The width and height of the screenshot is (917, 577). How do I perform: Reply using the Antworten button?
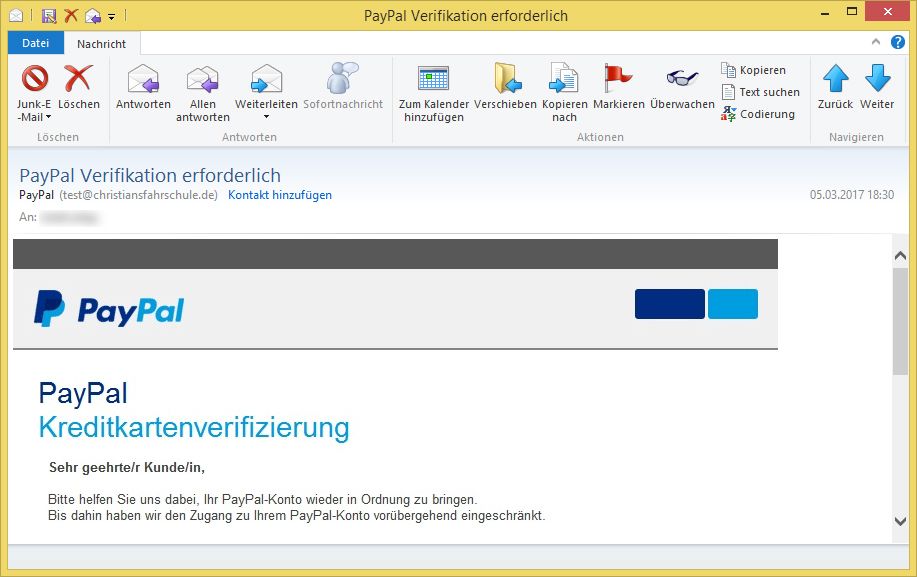[x=143, y=87]
